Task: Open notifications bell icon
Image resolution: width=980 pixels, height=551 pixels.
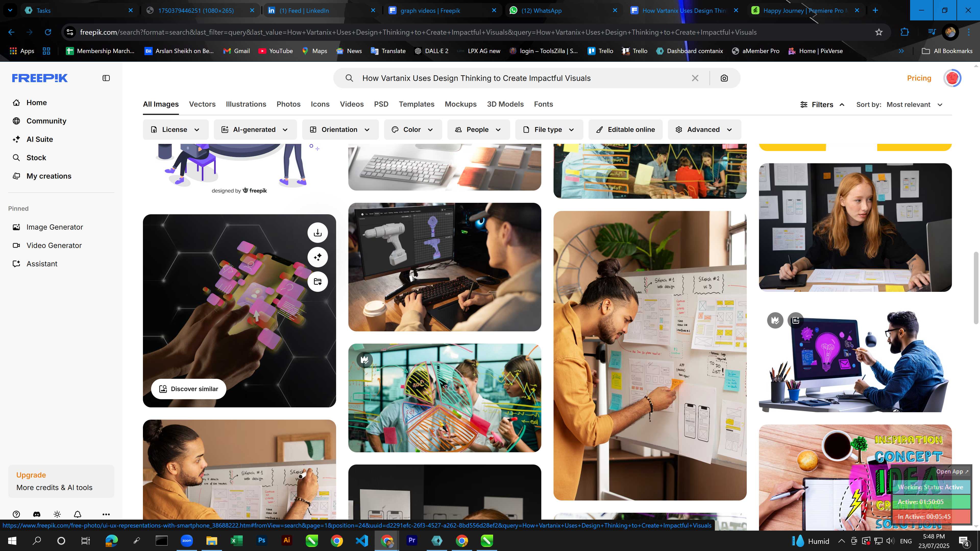Action: coord(77,514)
